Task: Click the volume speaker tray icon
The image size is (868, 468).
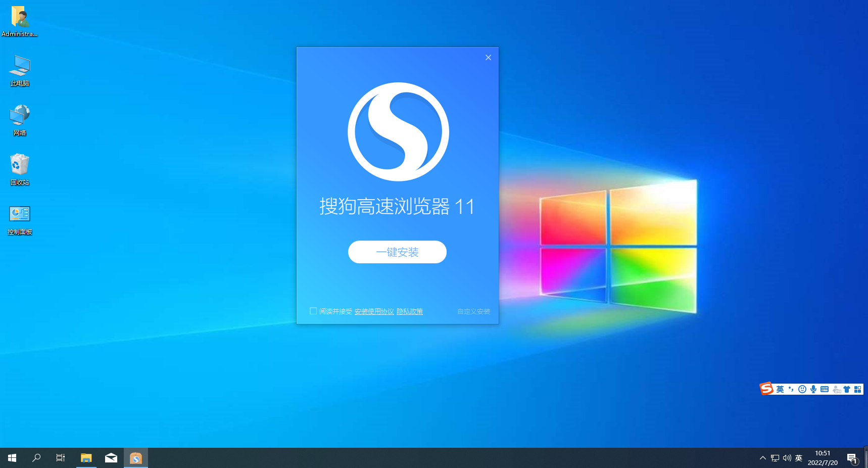Action: (787, 458)
